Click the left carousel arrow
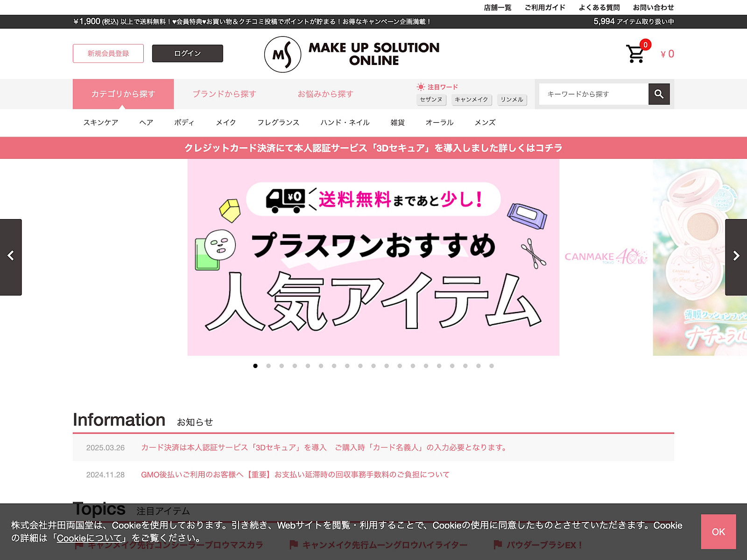747x560 pixels. (x=11, y=256)
